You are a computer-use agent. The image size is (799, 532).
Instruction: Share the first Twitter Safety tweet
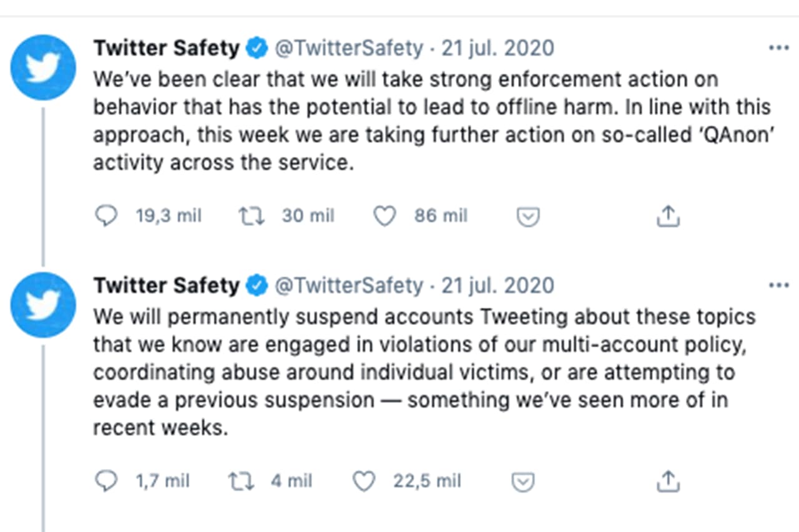pos(667,216)
